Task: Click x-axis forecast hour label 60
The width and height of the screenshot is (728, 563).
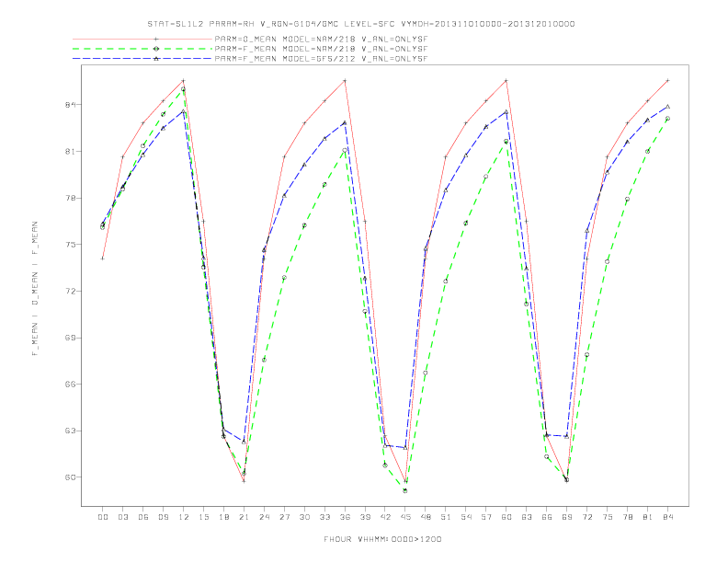Action: tap(506, 517)
